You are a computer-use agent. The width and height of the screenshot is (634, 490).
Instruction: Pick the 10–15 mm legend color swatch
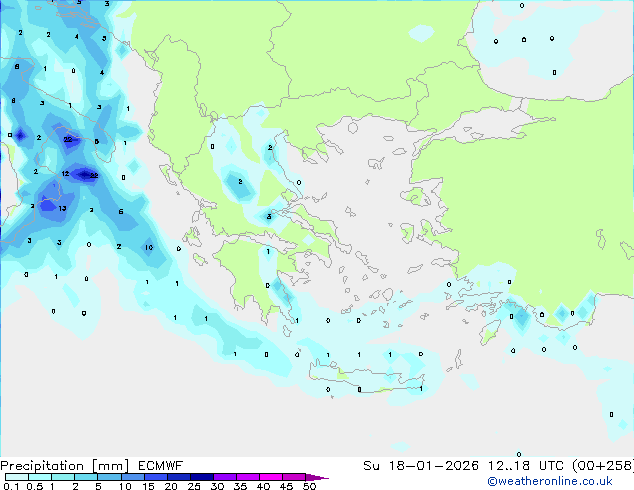tap(132, 477)
